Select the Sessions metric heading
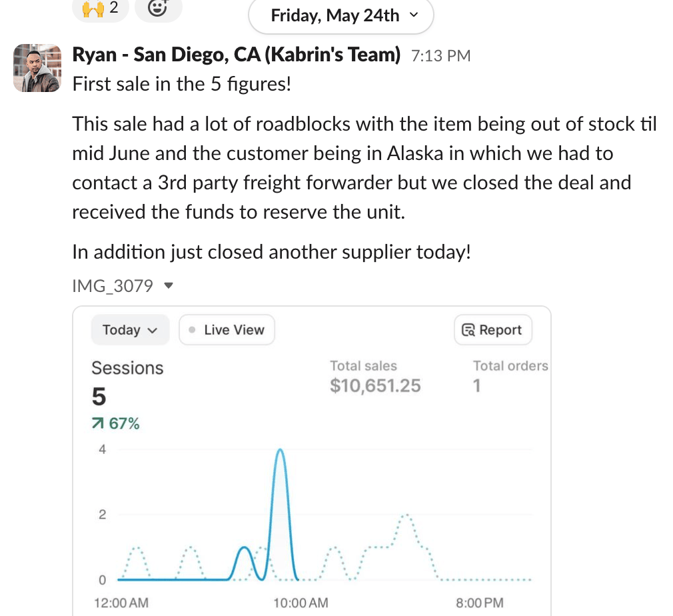Viewport: 673px width, 616px height. click(127, 368)
